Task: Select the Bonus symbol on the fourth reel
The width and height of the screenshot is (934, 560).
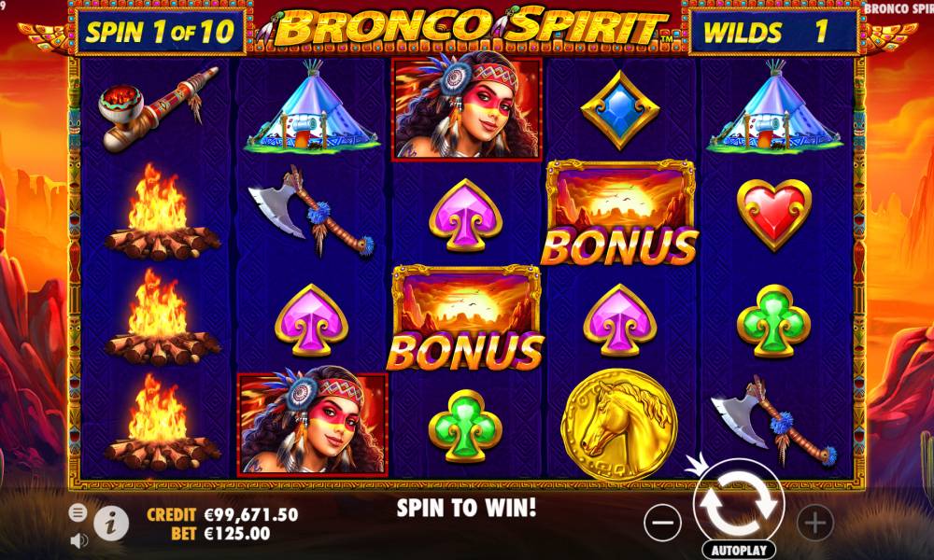Action: pos(619,213)
